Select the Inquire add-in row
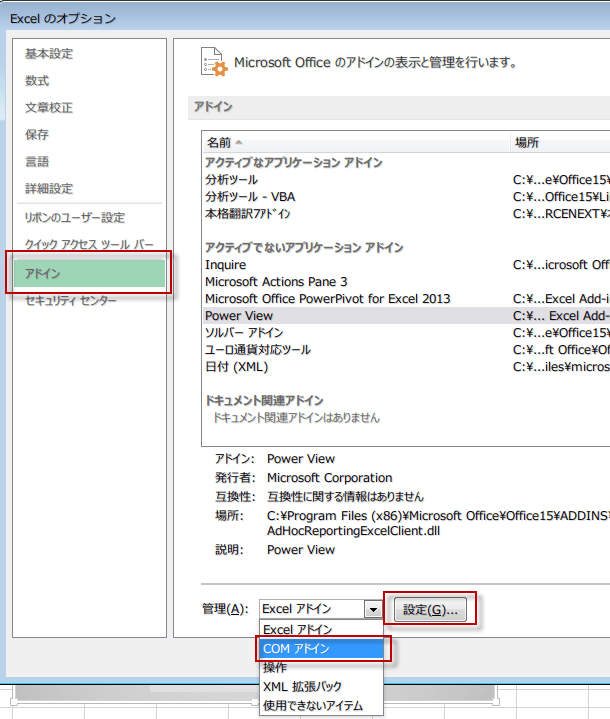Image resolution: width=610 pixels, height=719 pixels. (406, 265)
